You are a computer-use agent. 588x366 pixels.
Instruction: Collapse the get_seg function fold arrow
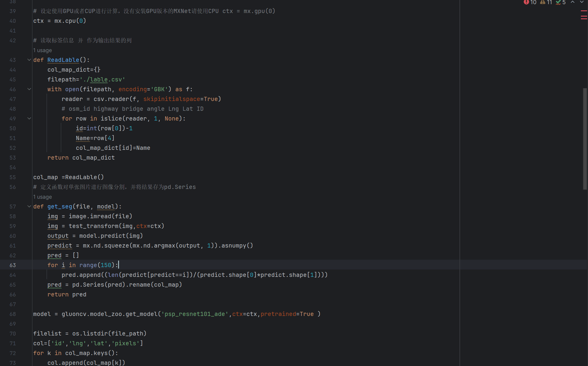29,206
